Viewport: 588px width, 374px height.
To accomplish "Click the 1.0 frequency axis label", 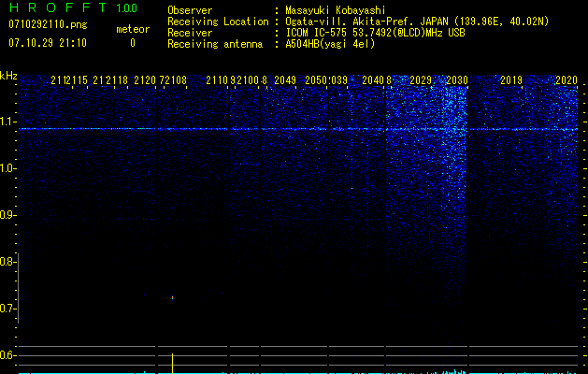I will (8, 168).
